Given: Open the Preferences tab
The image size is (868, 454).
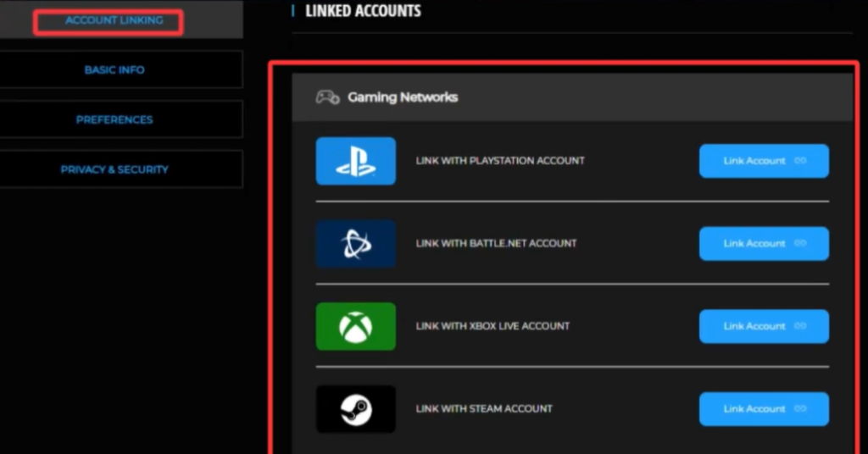Looking at the screenshot, I should 114,119.
